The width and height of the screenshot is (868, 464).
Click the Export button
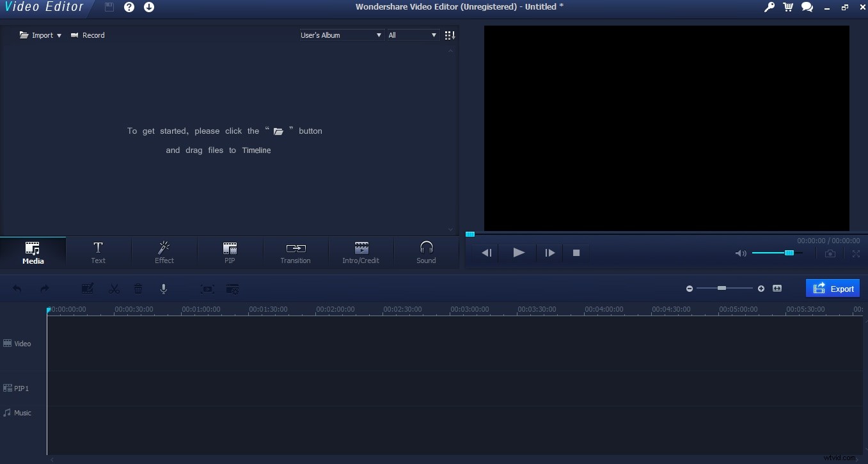coord(832,288)
